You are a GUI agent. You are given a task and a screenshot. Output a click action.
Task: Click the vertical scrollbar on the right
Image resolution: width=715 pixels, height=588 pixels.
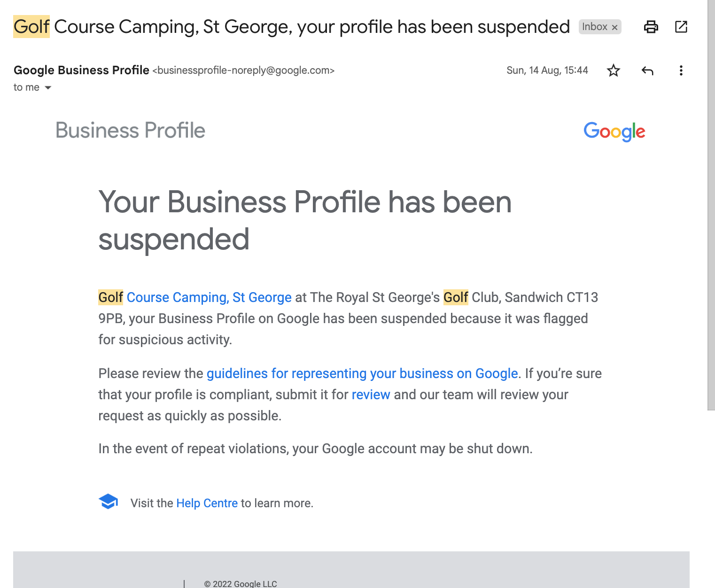click(x=711, y=205)
